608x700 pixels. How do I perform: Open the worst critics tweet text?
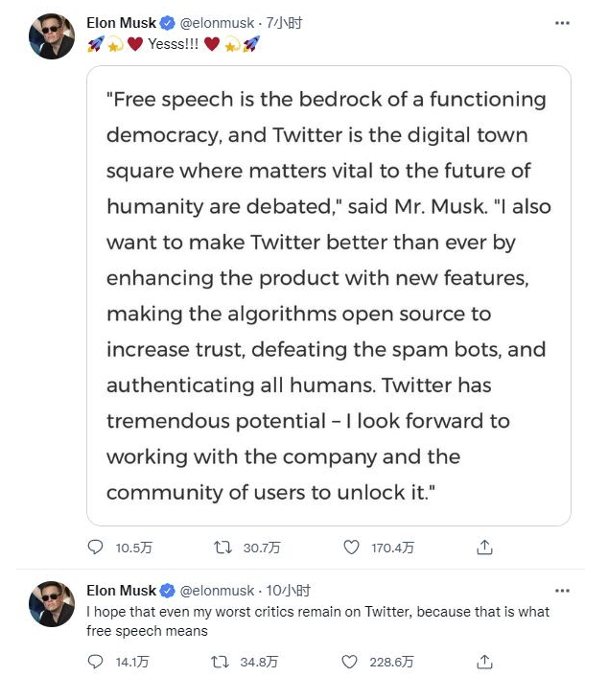point(317,621)
